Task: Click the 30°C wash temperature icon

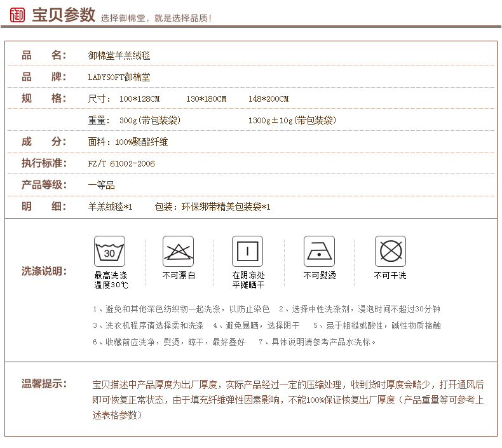Action: (x=109, y=252)
